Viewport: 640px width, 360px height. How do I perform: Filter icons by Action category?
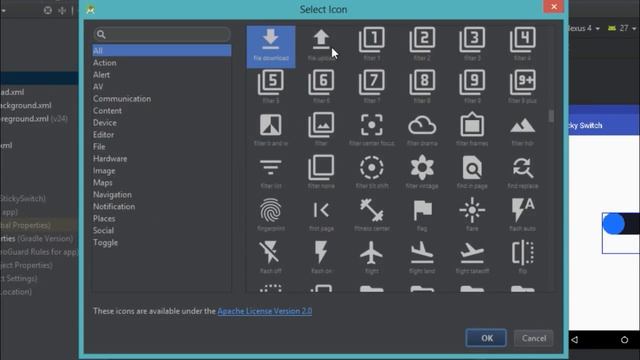coord(104,62)
